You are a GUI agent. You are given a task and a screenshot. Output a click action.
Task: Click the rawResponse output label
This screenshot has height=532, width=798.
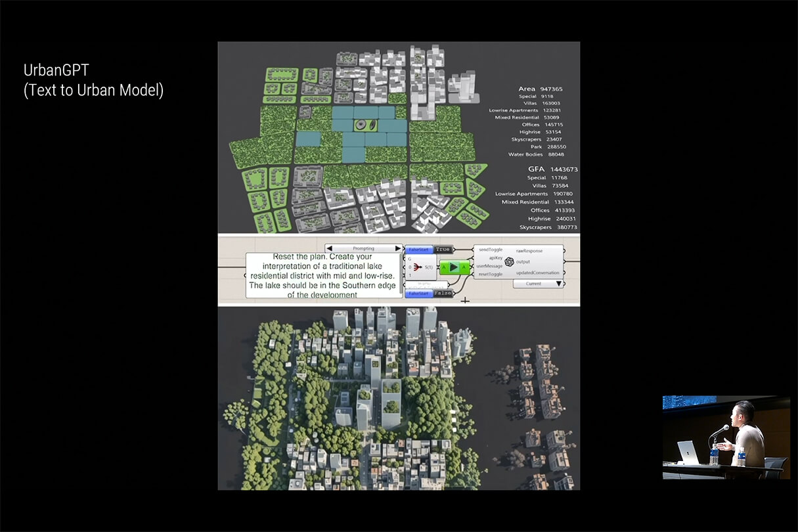pos(529,250)
